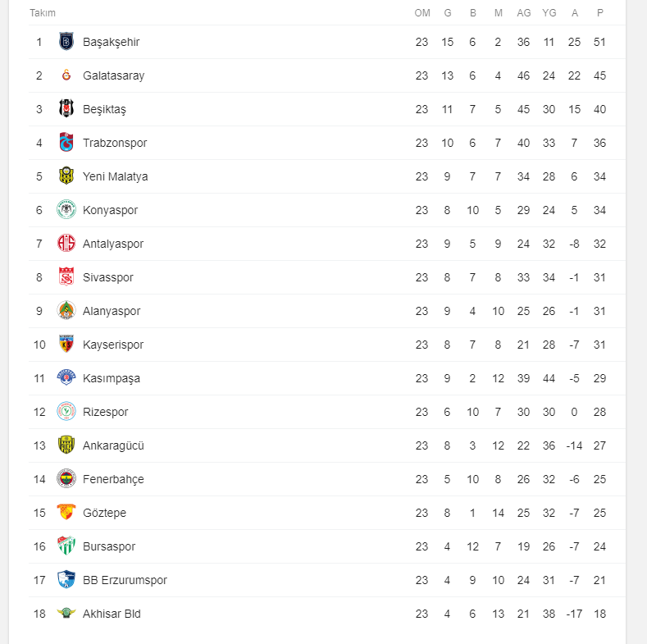Click the Fenerbahçe club logo
This screenshot has height=644, width=647.
[66, 479]
